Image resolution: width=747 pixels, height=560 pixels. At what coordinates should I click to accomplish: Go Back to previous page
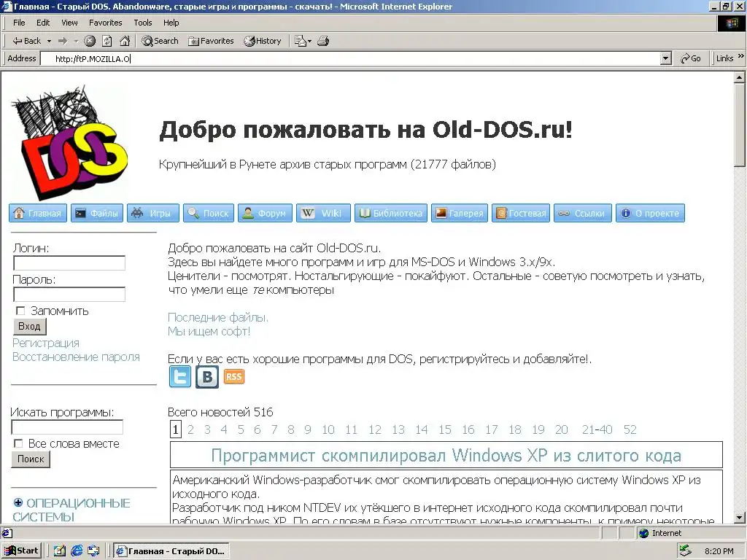click(27, 41)
